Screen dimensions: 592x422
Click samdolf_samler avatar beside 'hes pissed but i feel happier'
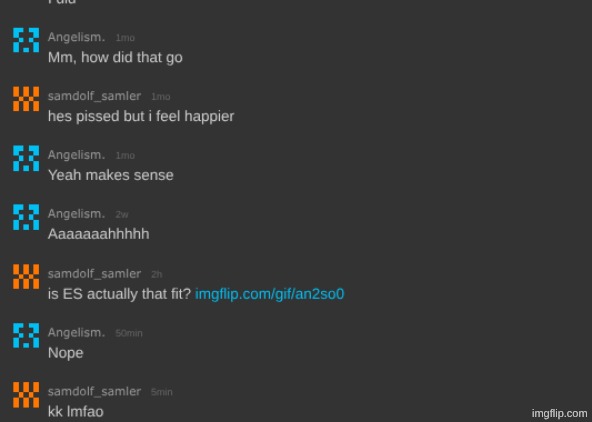pyautogui.click(x=26, y=99)
